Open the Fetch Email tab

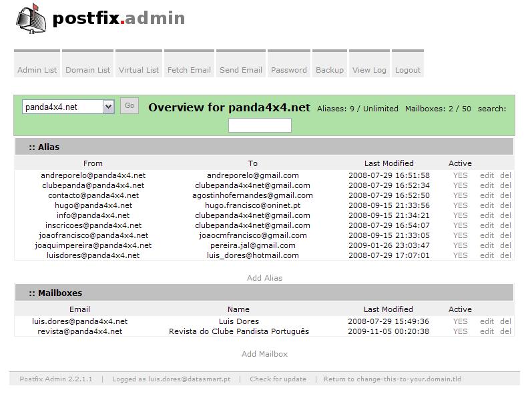click(x=189, y=64)
